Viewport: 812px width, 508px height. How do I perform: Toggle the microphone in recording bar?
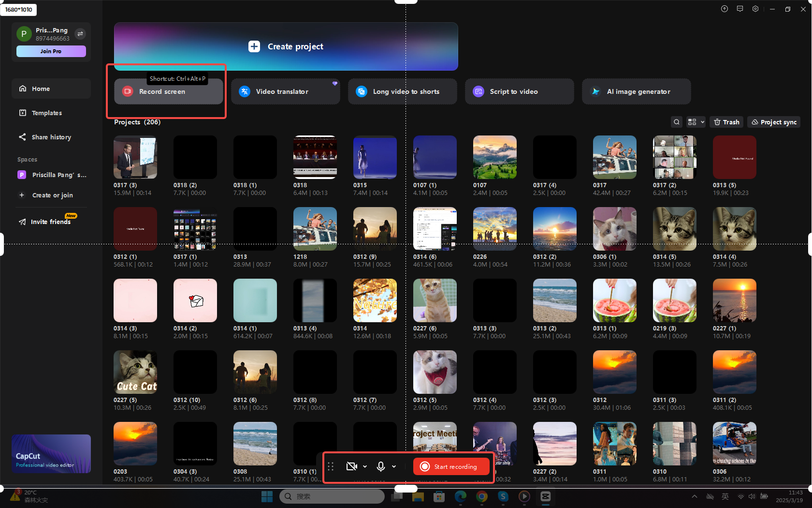(x=381, y=466)
